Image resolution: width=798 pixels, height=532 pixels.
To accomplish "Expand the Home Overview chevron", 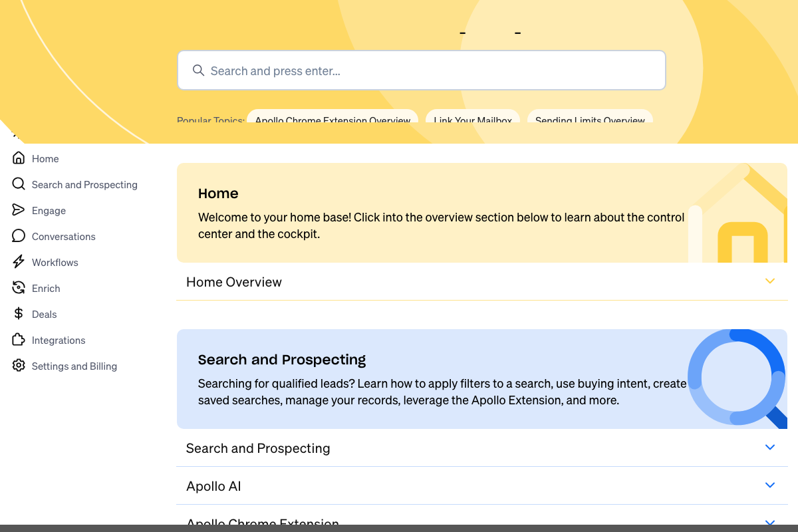I will [x=770, y=281].
